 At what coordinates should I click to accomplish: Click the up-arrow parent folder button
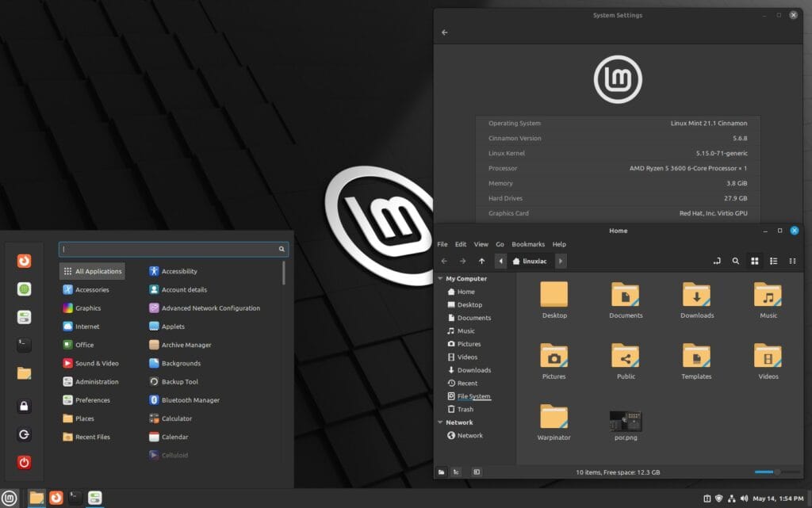[x=481, y=261]
